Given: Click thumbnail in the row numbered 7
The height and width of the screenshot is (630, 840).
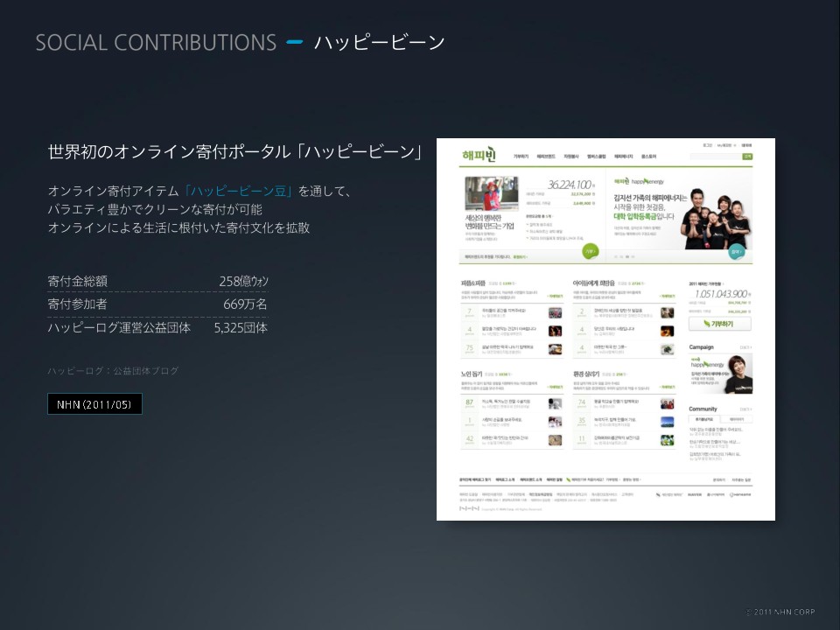Looking at the screenshot, I should click(x=555, y=313).
